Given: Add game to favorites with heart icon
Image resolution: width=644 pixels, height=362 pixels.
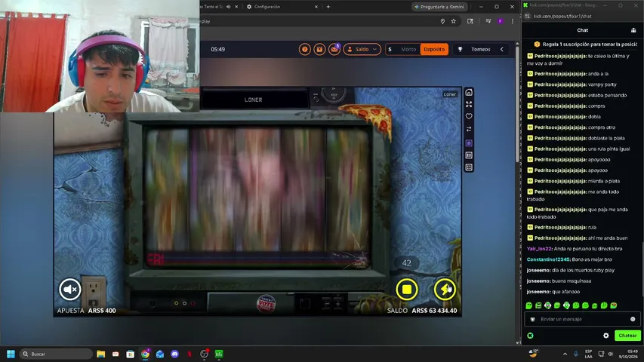Looking at the screenshot, I should pos(469,117).
